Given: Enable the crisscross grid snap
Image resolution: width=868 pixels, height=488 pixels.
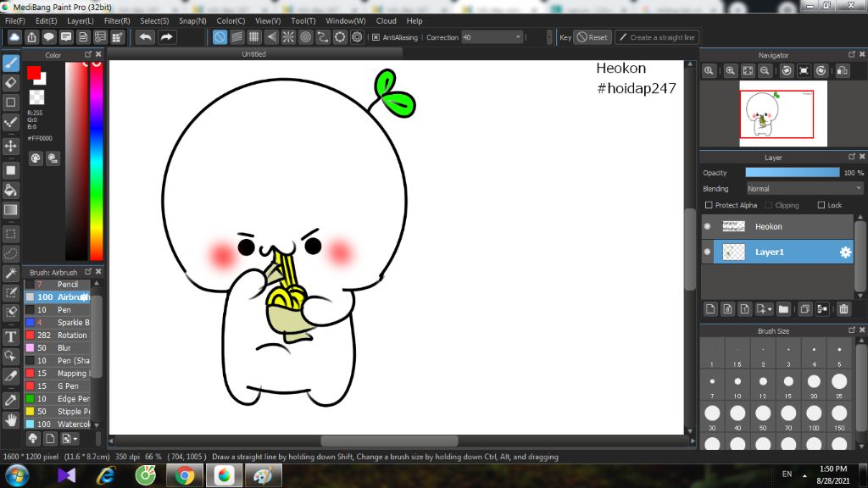Looking at the screenshot, I should tap(254, 37).
